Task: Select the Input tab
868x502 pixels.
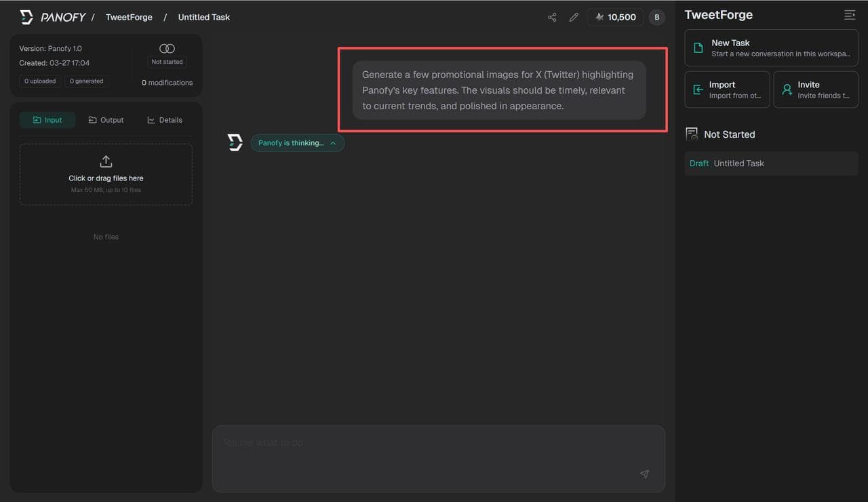Action: point(47,120)
